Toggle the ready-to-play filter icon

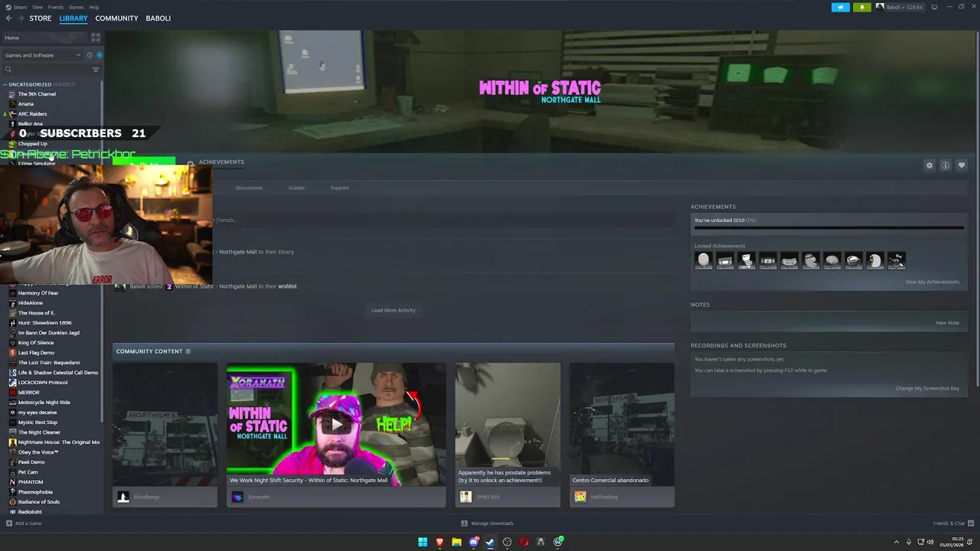99,55
